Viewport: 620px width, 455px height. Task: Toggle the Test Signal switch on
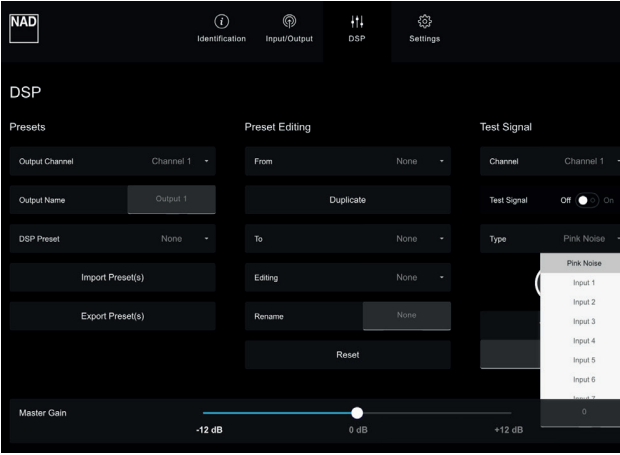[587, 200]
